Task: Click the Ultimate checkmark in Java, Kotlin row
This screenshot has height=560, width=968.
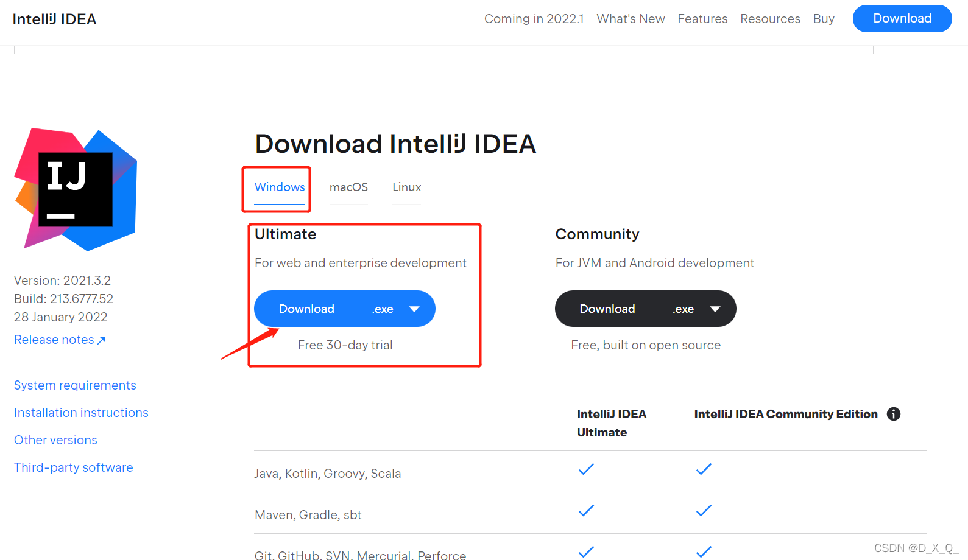Action: pos(586,469)
